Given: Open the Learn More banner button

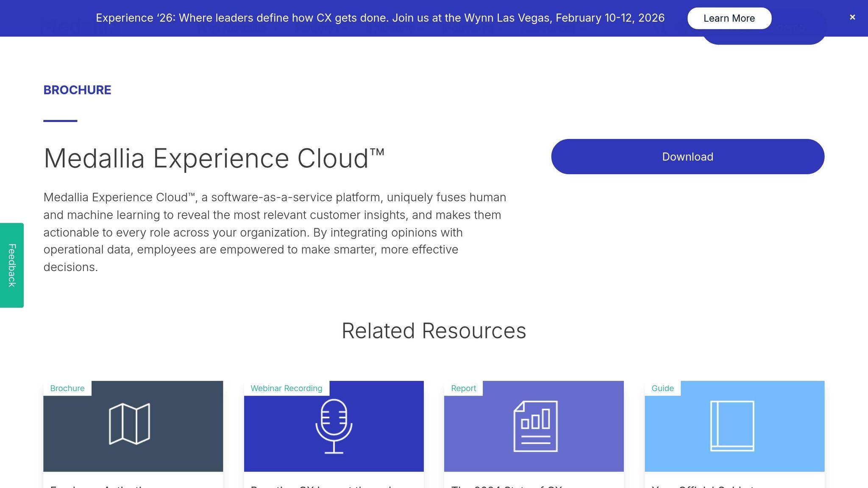Looking at the screenshot, I should [x=729, y=18].
